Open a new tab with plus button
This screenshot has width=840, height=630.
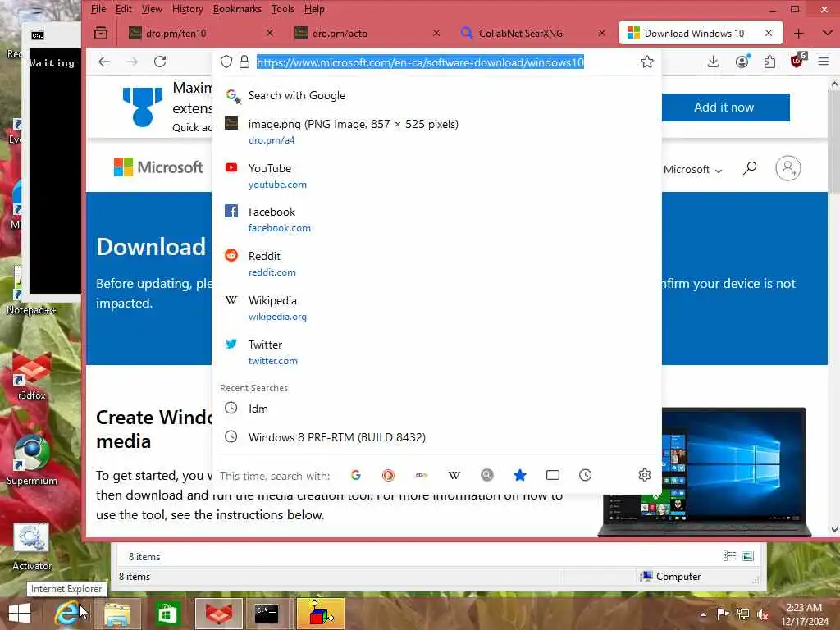tap(799, 33)
